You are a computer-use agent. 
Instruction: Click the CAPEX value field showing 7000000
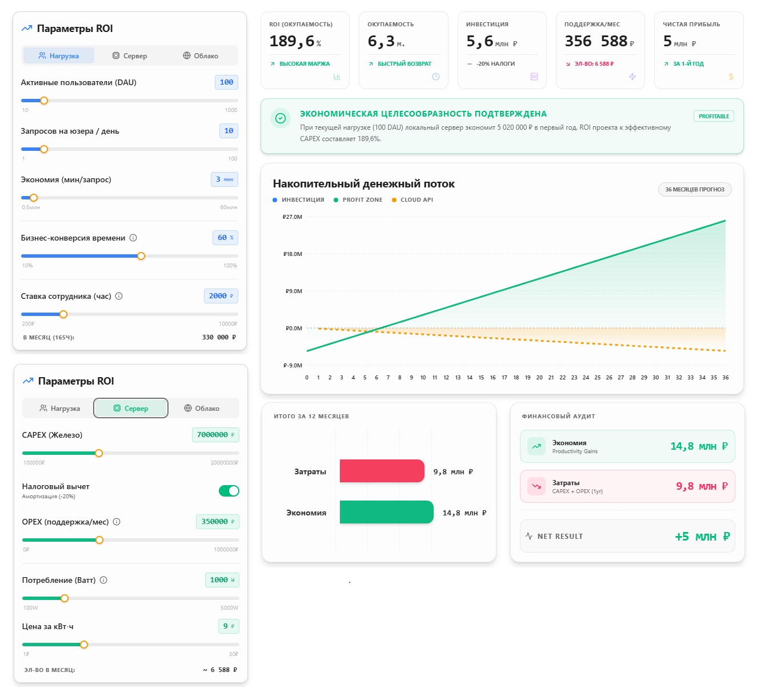215,435
